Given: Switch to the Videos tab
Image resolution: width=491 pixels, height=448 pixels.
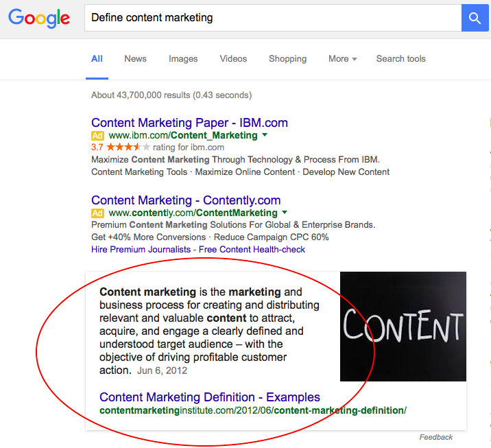Looking at the screenshot, I should [x=233, y=58].
